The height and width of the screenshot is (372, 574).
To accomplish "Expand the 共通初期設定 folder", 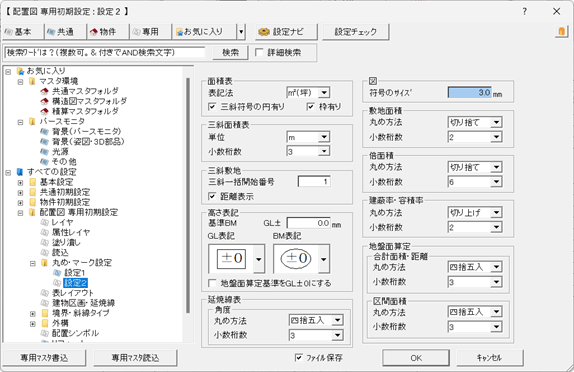I will pyautogui.click(x=20, y=192).
